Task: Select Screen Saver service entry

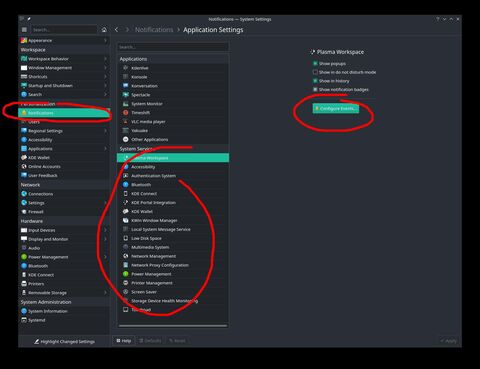Action: coord(173,292)
